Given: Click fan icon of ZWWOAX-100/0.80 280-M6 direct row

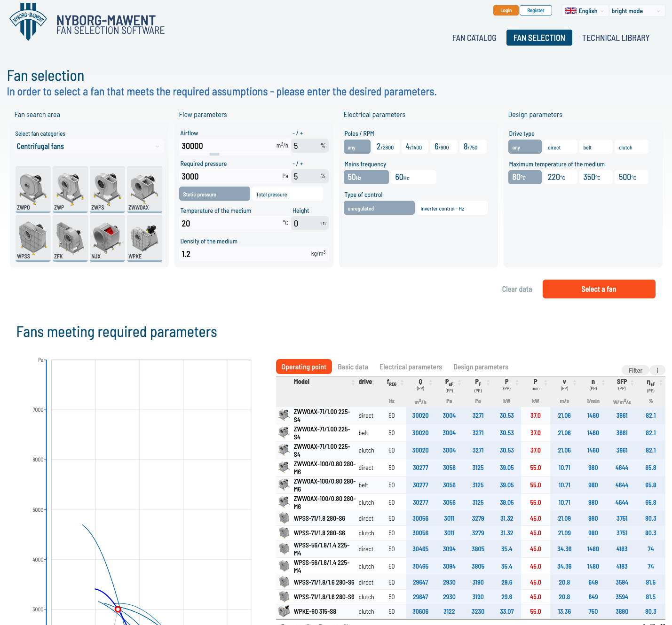Looking at the screenshot, I should coord(284,467).
